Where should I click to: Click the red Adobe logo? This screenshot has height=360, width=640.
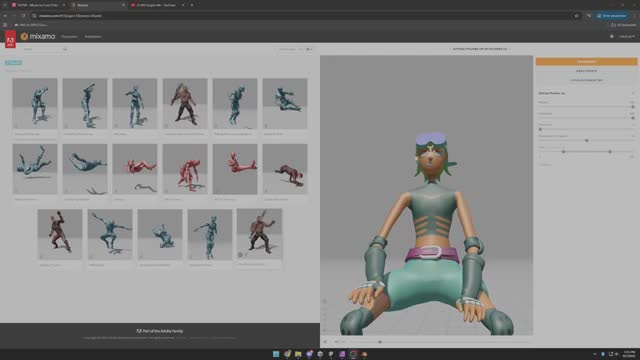click(10, 39)
